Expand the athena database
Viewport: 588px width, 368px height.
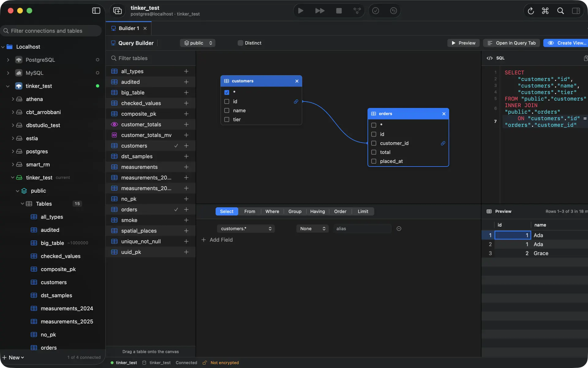[x=13, y=99]
